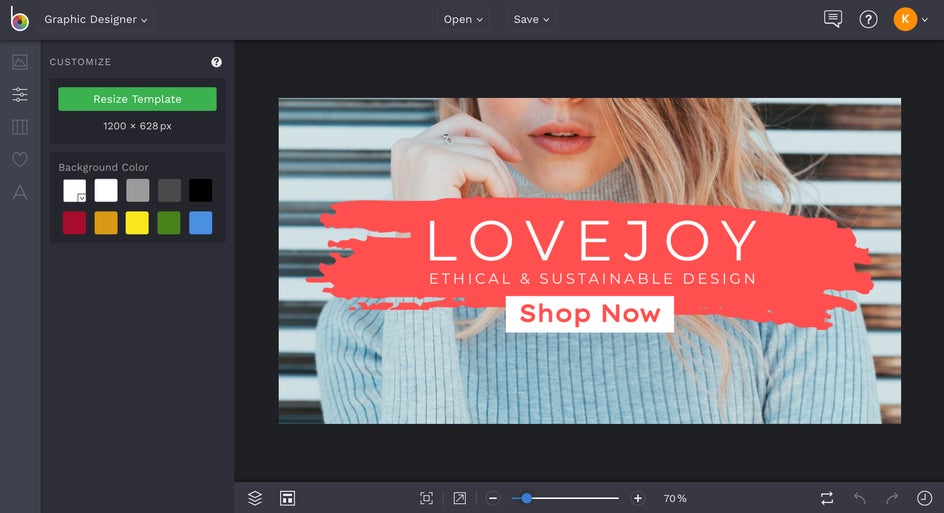Click the zoom slider handle
The height and width of the screenshot is (513, 944).
tap(527, 498)
